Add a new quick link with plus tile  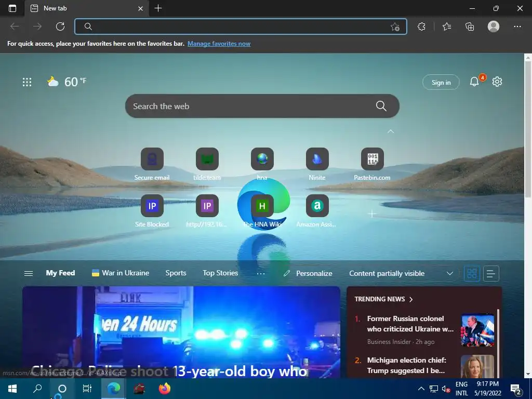tap(372, 214)
